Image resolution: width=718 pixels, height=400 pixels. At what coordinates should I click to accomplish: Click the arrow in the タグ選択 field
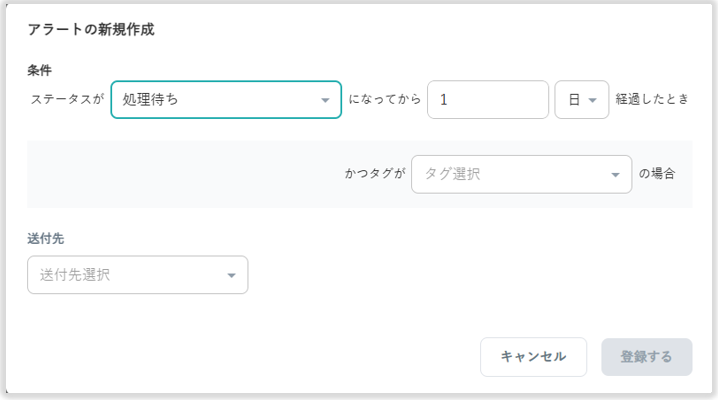pos(615,175)
